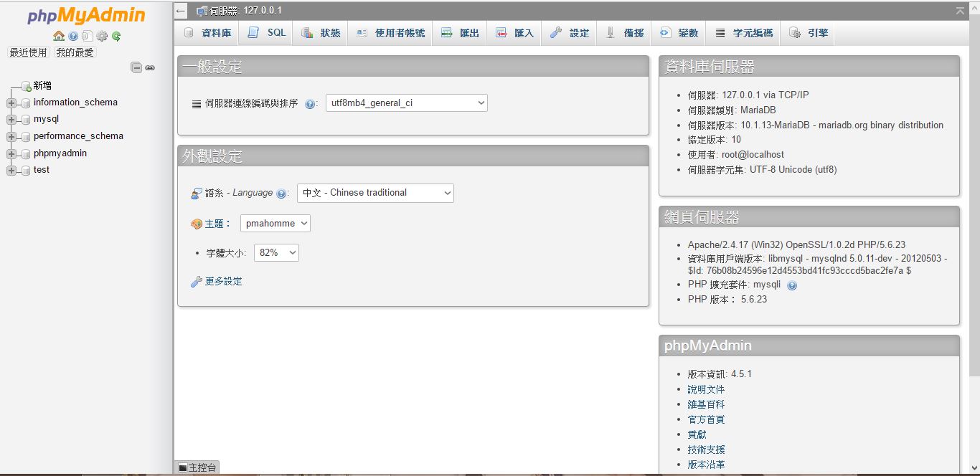Open theme dropdown showing pmahomme
980x476 pixels.
[275, 224]
